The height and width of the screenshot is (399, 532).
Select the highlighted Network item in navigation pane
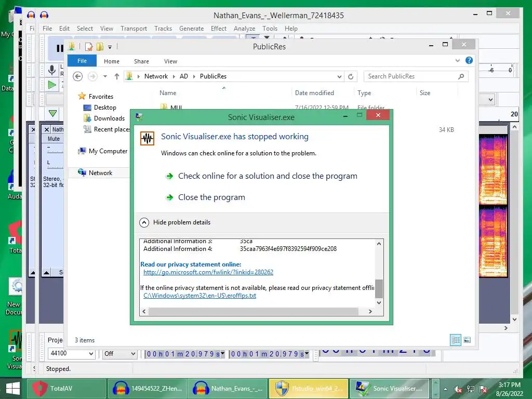tap(99, 172)
